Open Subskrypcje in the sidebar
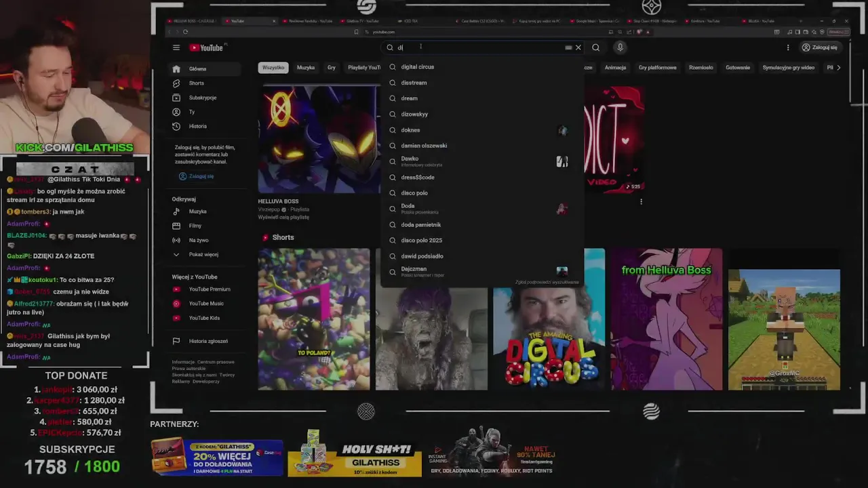 [x=204, y=98]
